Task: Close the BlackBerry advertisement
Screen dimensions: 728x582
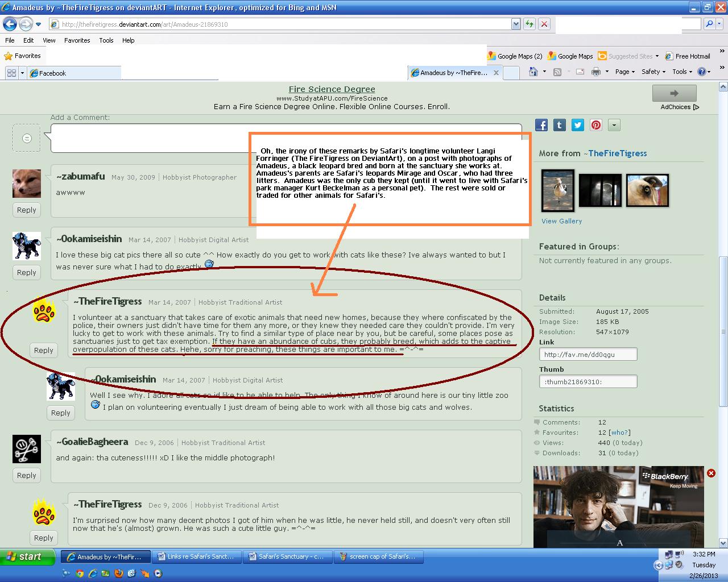Action: (x=711, y=473)
